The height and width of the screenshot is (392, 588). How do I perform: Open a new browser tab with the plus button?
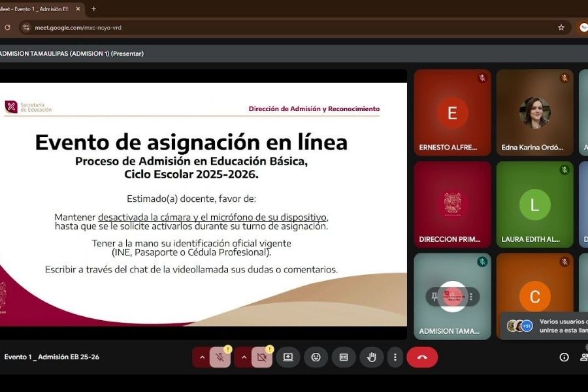[93, 9]
